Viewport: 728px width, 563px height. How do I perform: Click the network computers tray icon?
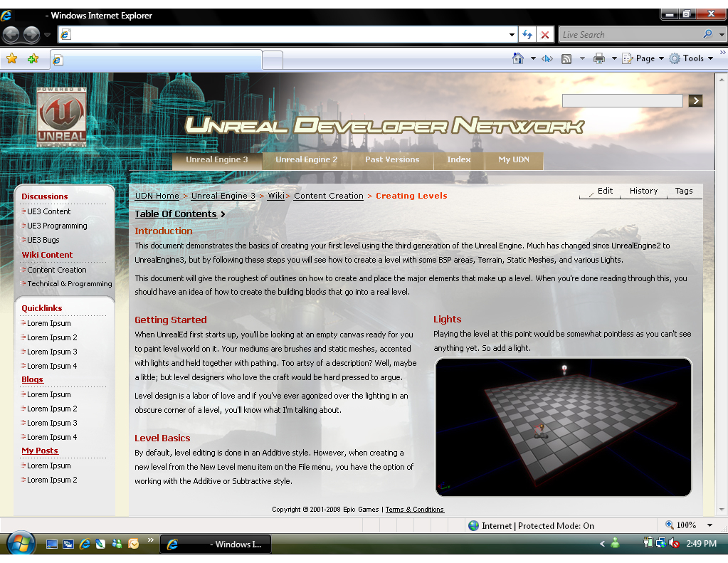click(661, 542)
